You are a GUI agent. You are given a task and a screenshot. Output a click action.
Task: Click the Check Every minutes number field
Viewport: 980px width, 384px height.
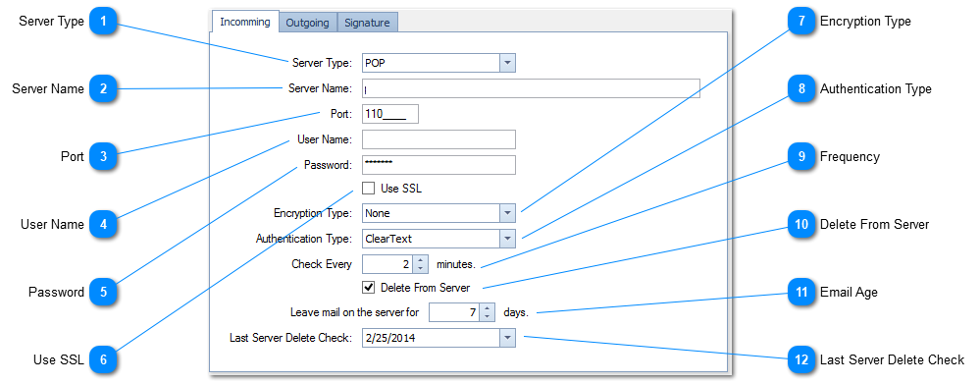point(388,264)
